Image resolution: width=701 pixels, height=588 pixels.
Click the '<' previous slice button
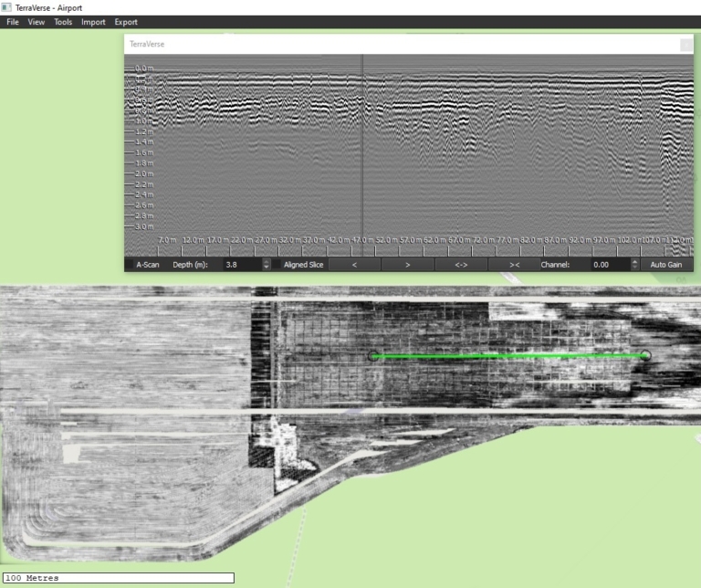(x=354, y=264)
